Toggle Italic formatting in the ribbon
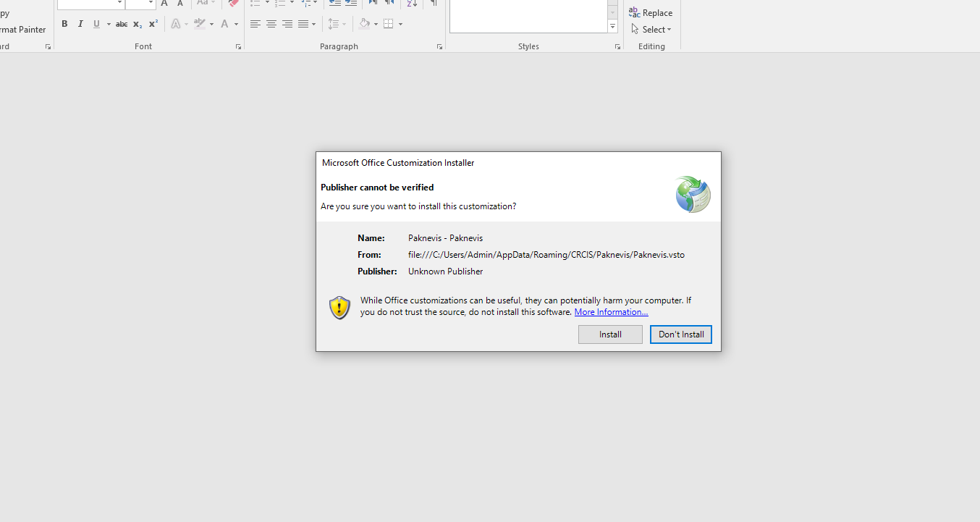Image resolution: width=980 pixels, height=522 pixels. (80, 24)
